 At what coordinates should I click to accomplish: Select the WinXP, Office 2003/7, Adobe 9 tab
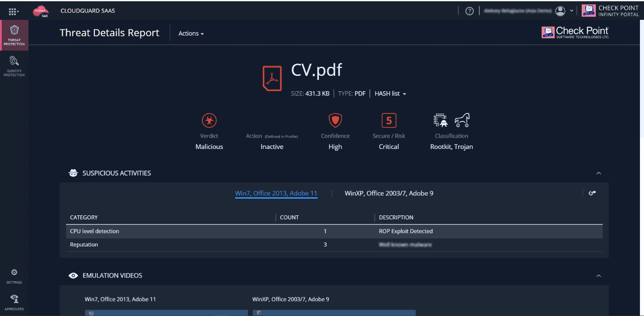pyautogui.click(x=389, y=193)
